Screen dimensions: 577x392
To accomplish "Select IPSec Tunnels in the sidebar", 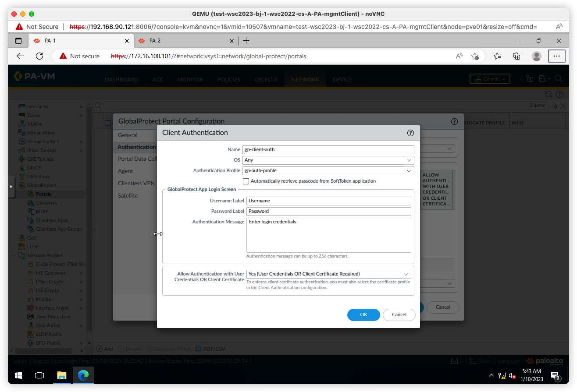I will tap(42, 150).
